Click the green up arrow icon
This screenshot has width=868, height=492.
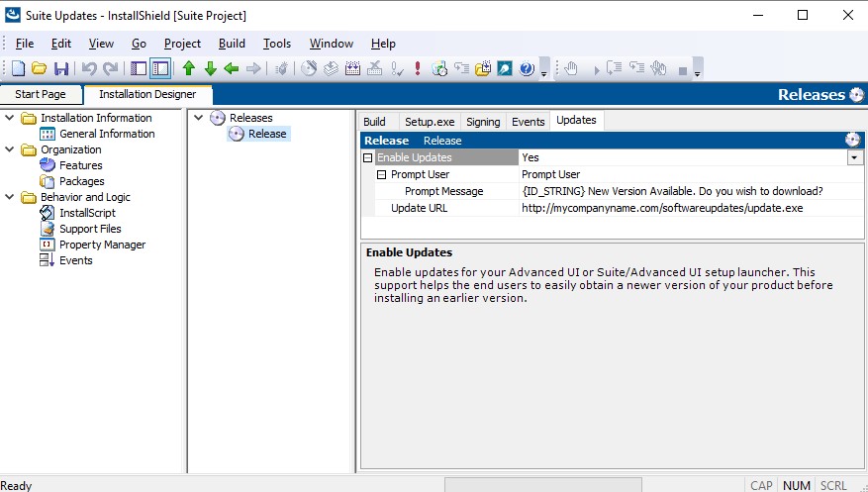(189, 68)
